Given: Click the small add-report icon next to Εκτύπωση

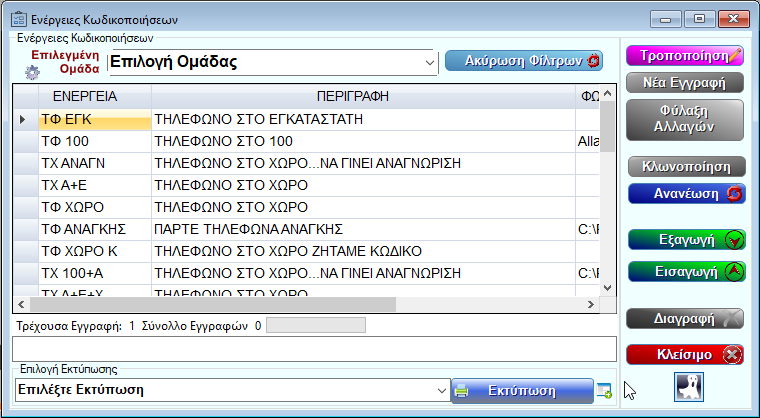Looking at the screenshot, I should pos(604,391).
